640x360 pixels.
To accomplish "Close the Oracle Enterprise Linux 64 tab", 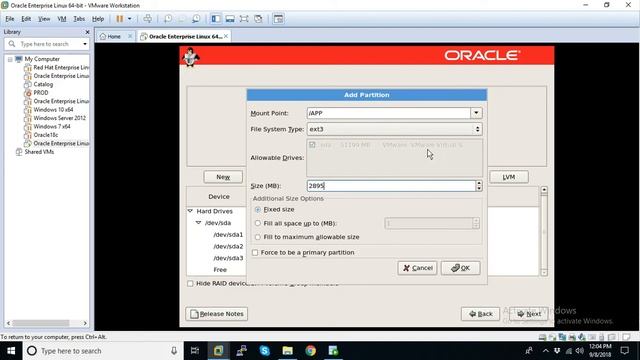I will (x=226, y=36).
